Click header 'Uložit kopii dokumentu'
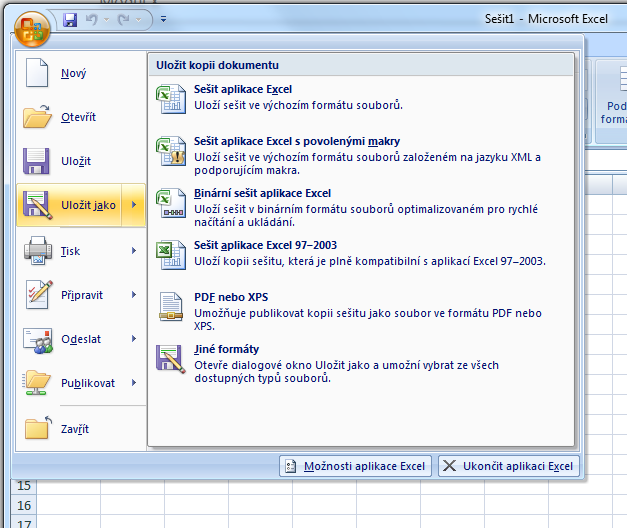The width and height of the screenshot is (627, 528). click(217, 65)
